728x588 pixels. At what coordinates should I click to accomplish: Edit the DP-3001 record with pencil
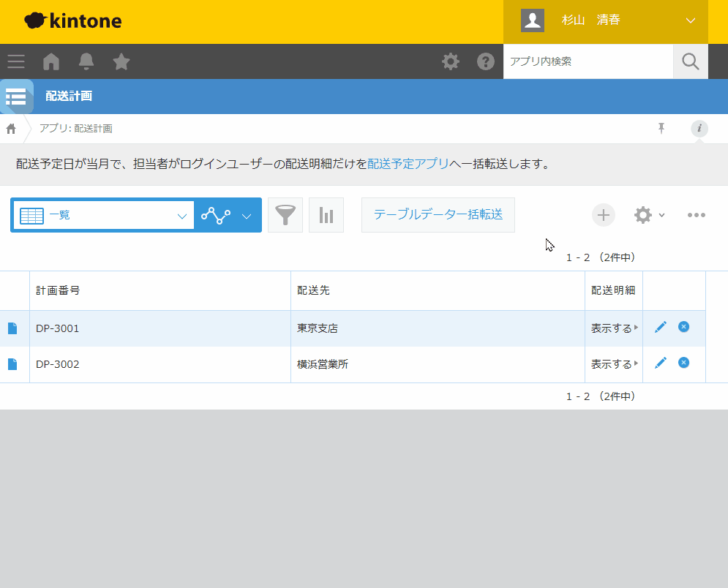[660, 327]
